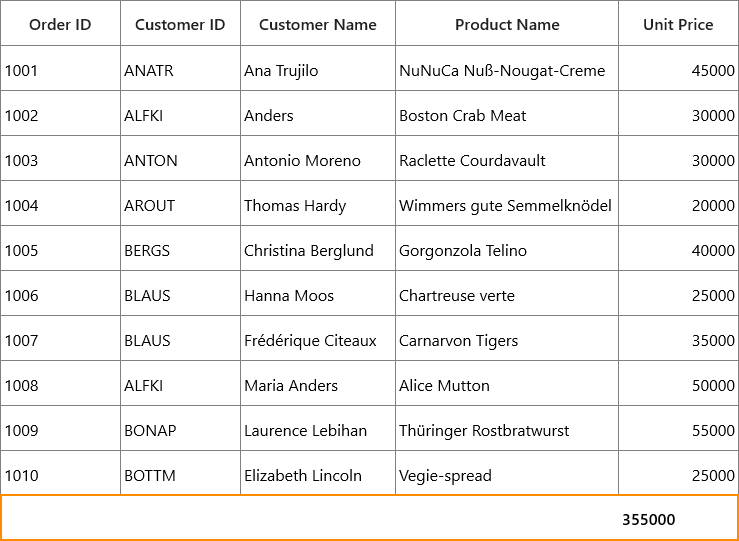Click the unit price 55000 cell
Screen dimensions: 739x541
(x=679, y=428)
